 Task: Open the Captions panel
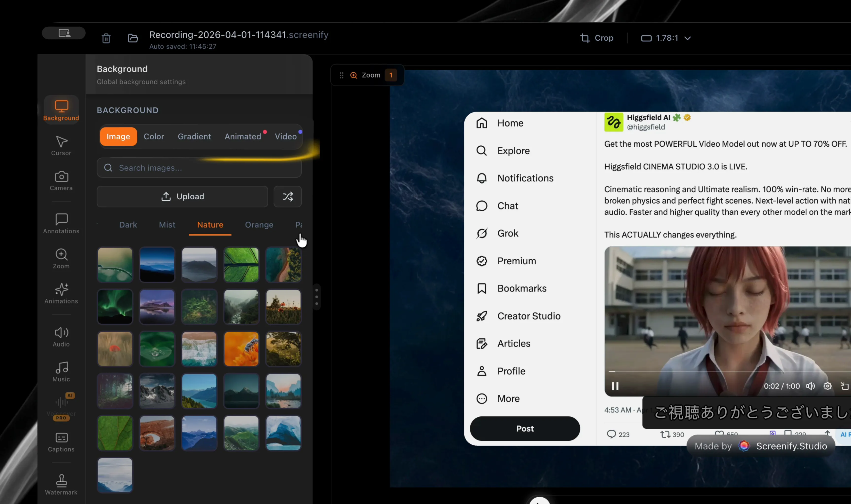[61, 442]
